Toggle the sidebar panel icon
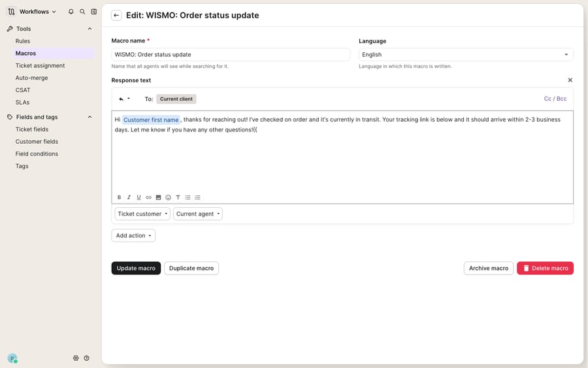Screen dimensions: 588x368 (93, 12)
